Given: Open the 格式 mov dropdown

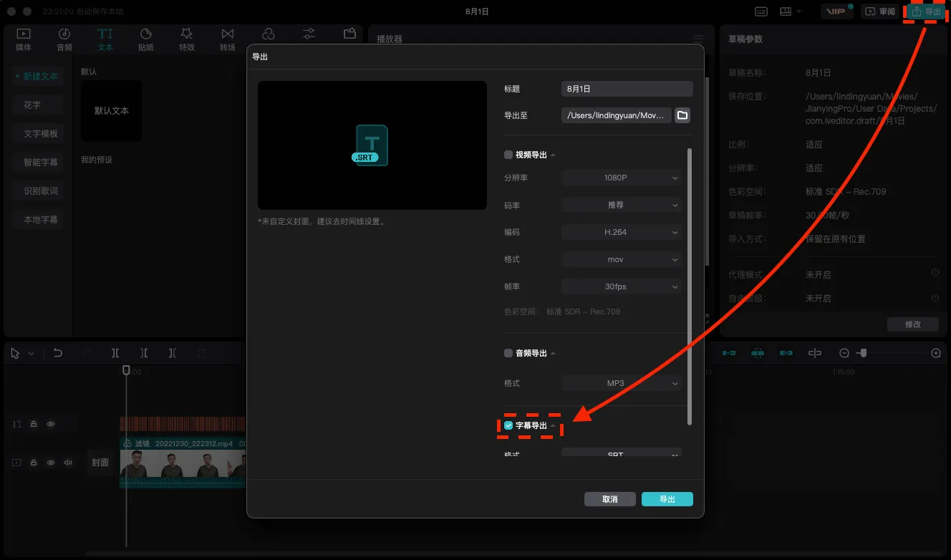Looking at the screenshot, I should (x=621, y=259).
